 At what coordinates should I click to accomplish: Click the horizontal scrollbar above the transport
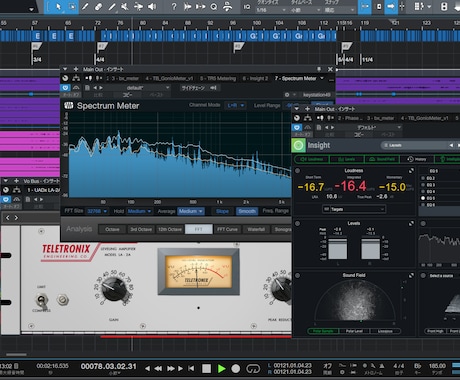click(16, 354)
